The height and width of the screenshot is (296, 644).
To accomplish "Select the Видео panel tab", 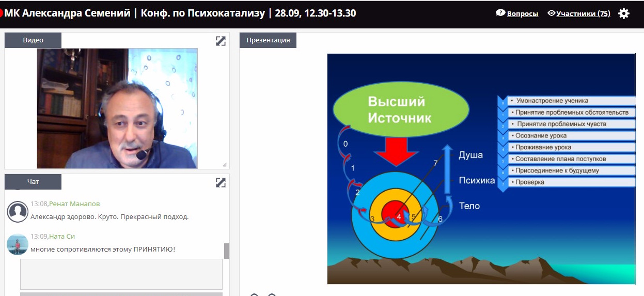I will click(x=33, y=40).
